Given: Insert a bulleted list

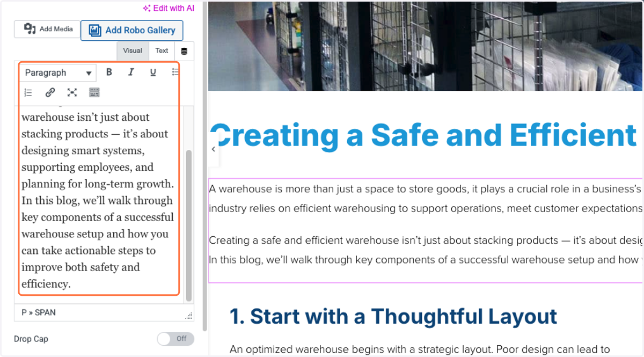Looking at the screenshot, I should [x=175, y=72].
